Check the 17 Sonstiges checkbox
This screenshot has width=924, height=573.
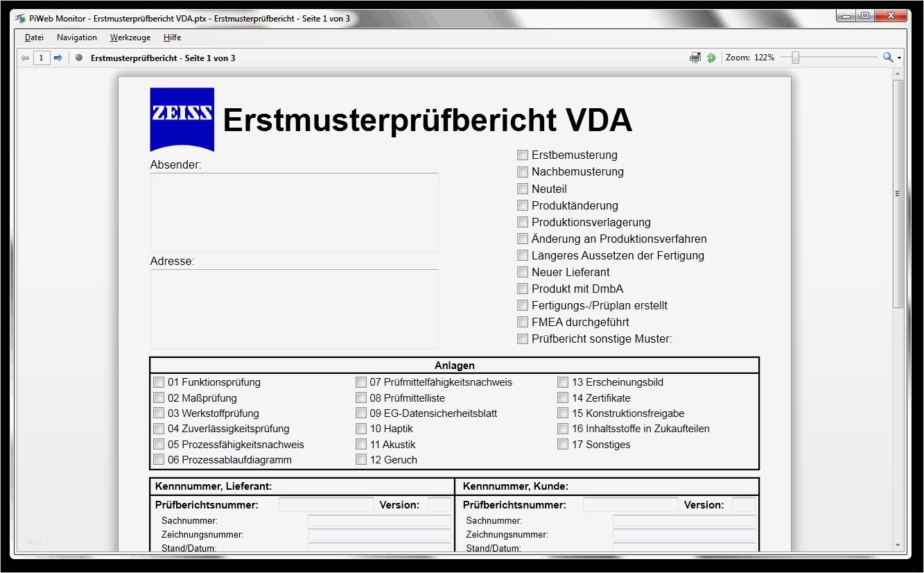coord(563,445)
